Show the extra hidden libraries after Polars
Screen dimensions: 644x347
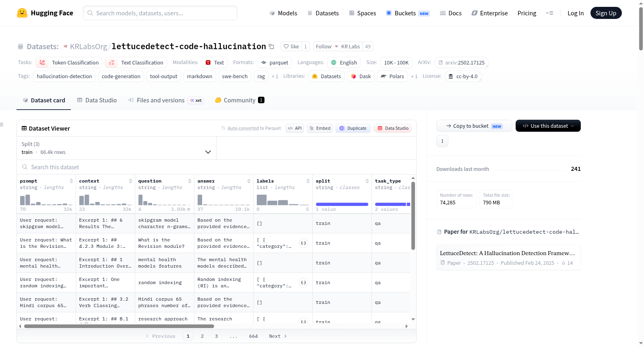pyautogui.click(x=414, y=76)
